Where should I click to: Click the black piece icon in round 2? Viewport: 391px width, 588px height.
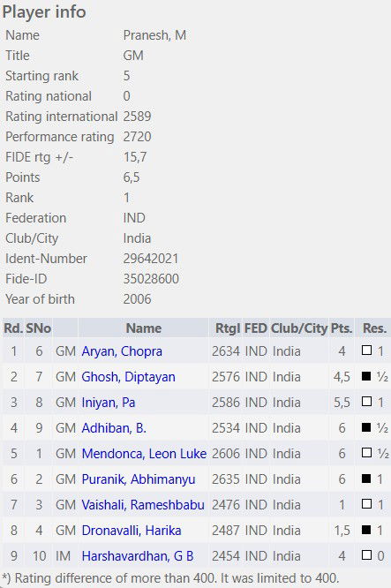pyautogui.click(x=366, y=376)
